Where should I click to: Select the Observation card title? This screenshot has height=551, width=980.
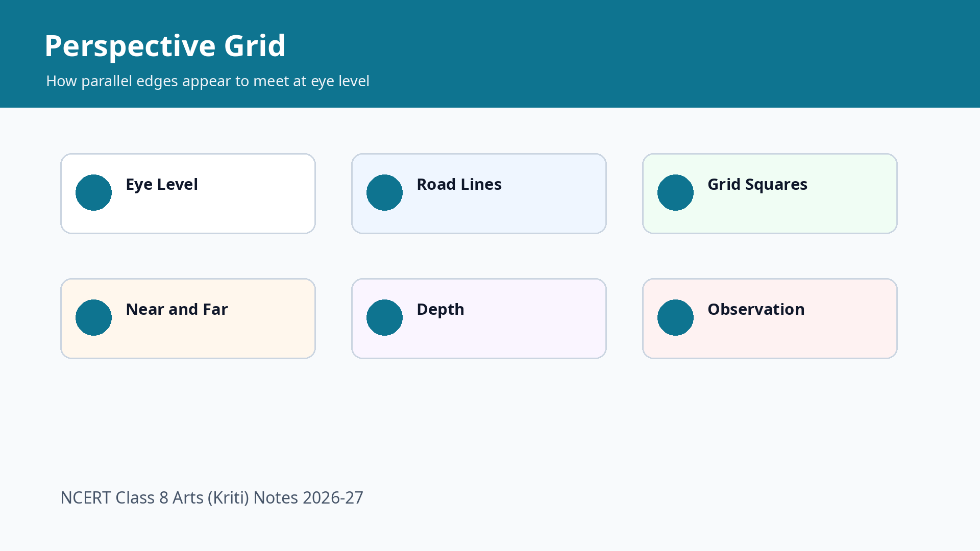756,309
